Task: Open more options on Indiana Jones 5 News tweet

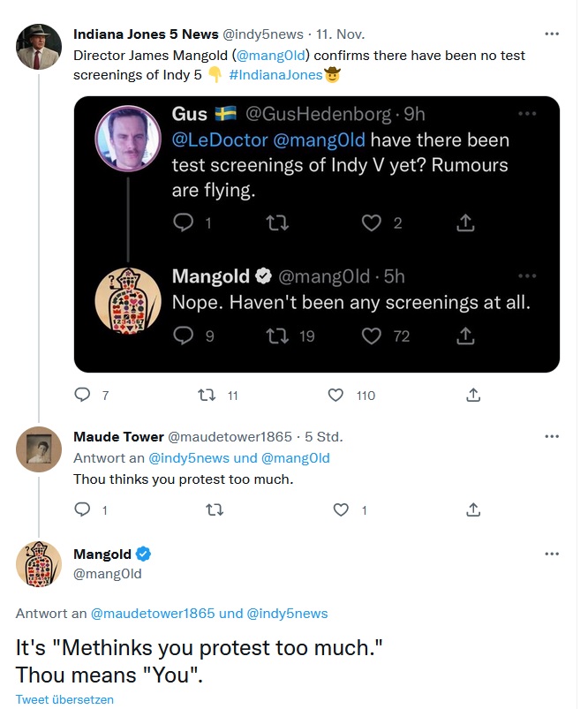Action: (x=553, y=34)
